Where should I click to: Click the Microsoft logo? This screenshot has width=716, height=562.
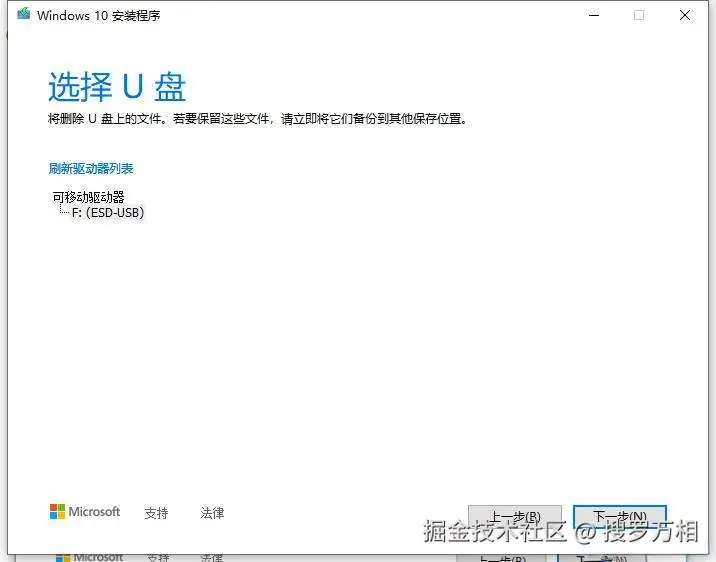coord(85,512)
